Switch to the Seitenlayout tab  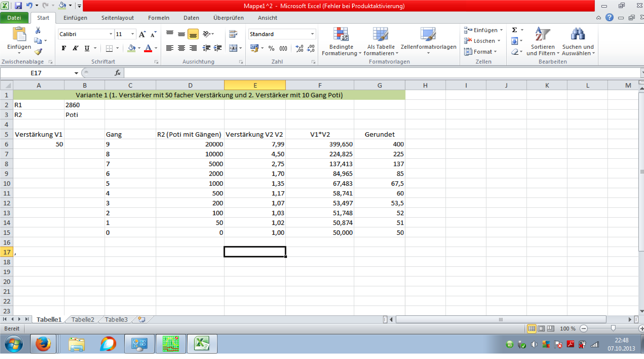pyautogui.click(x=118, y=18)
